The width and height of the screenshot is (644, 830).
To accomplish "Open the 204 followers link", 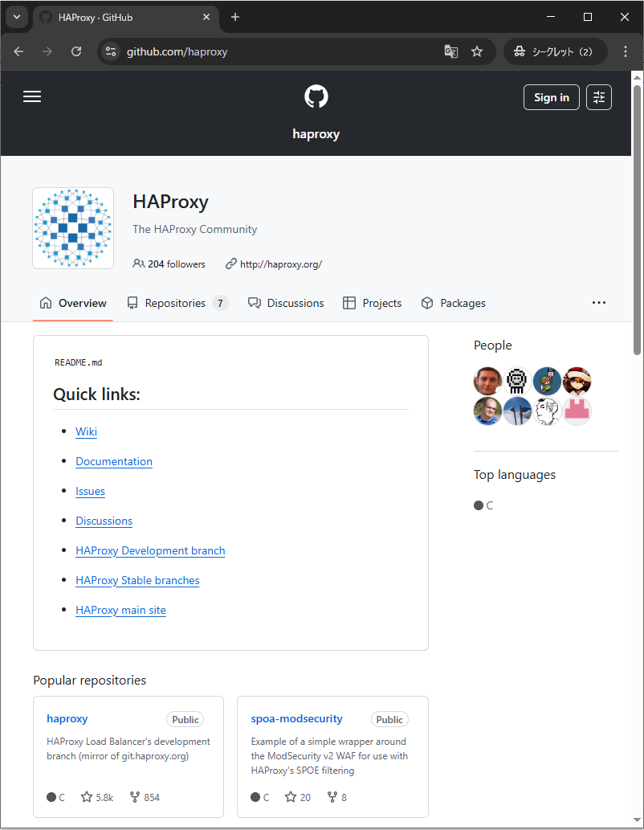I will click(169, 264).
